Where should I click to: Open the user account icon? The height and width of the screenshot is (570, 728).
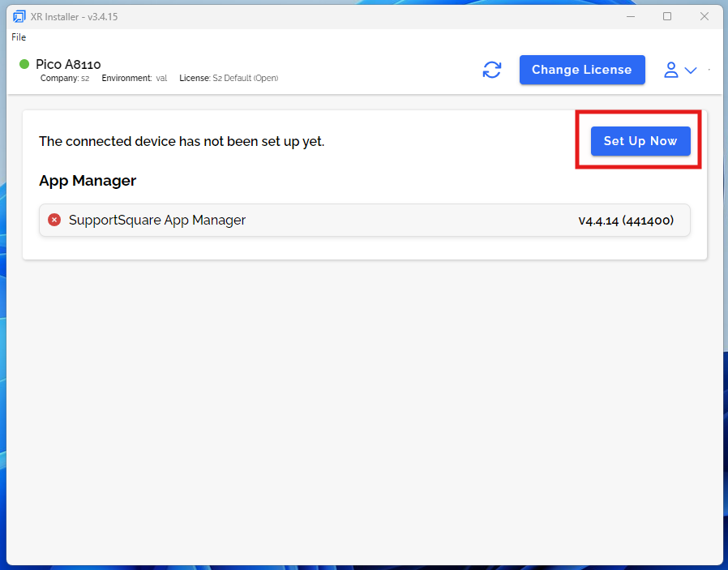click(671, 70)
